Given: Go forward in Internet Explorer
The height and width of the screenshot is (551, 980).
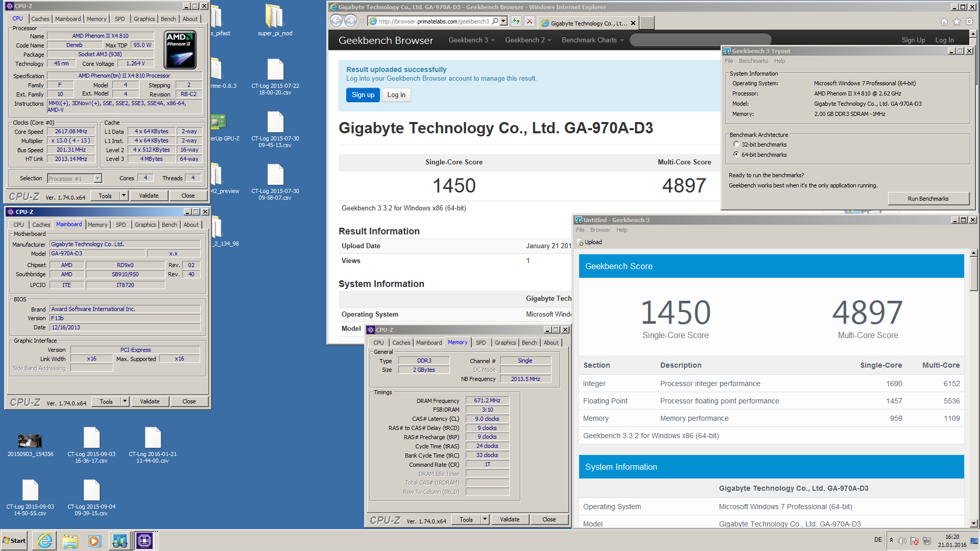Looking at the screenshot, I should [x=350, y=21].
